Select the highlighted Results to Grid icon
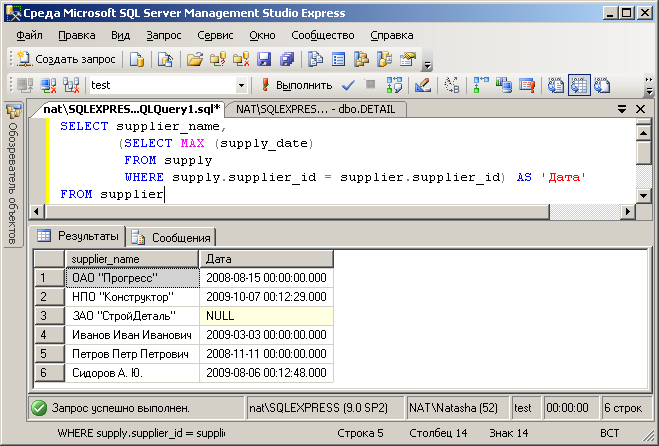This screenshot has height=446, width=659. 579,85
